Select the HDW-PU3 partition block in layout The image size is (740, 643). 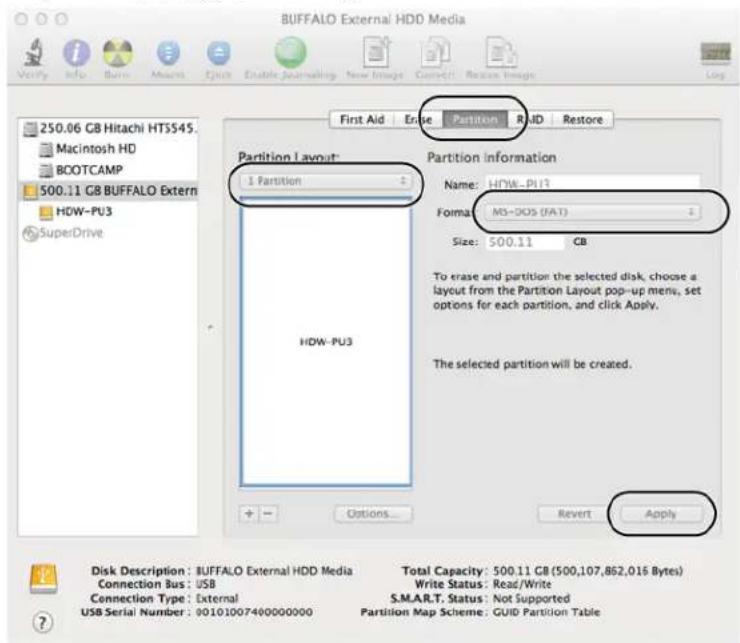click(326, 342)
